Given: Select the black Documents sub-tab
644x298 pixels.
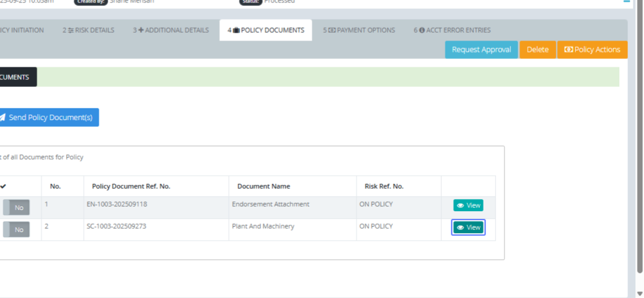Looking at the screenshot, I should pos(15,77).
